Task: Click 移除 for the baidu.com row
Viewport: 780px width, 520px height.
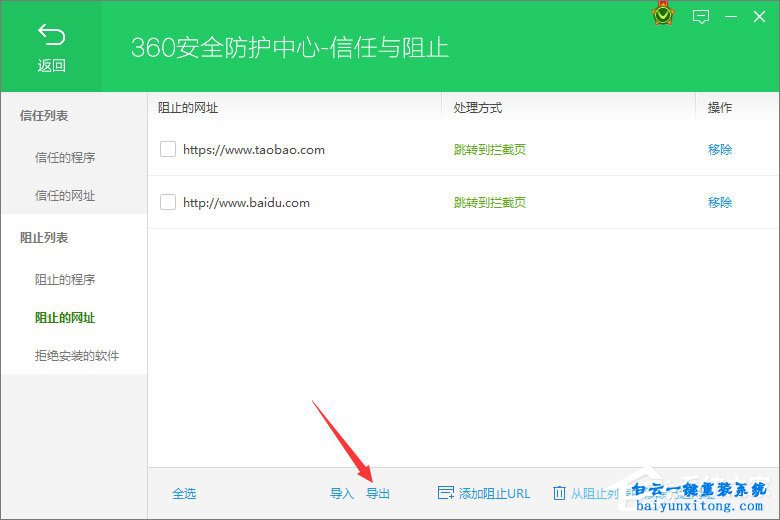Action: [720, 202]
